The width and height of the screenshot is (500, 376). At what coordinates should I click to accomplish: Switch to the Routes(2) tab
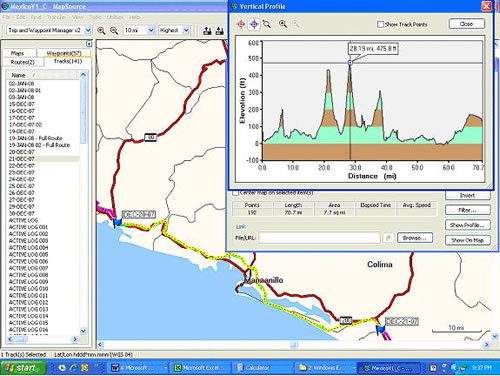23,62
